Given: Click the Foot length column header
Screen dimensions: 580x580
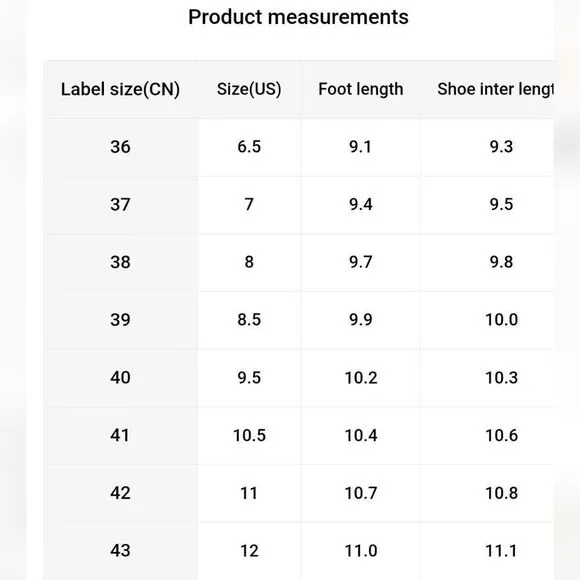Looking at the screenshot, I should coord(361,89).
